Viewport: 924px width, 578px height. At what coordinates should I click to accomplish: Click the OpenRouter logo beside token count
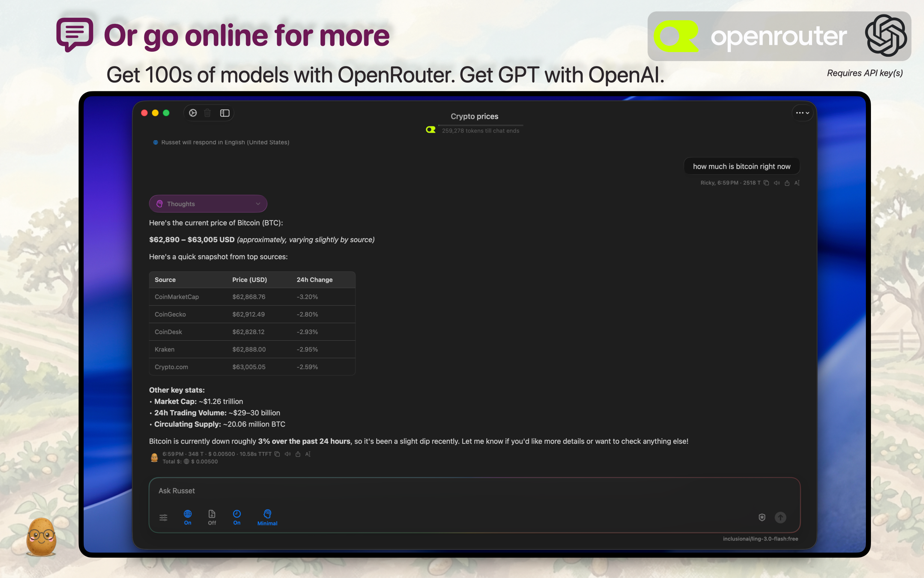coord(431,130)
